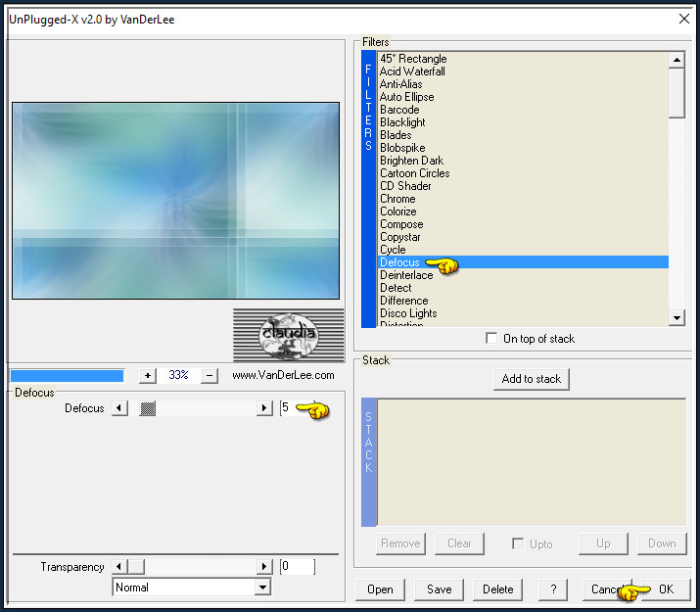Zoom out with the minus button
700x612 pixels.
[x=210, y=375]
